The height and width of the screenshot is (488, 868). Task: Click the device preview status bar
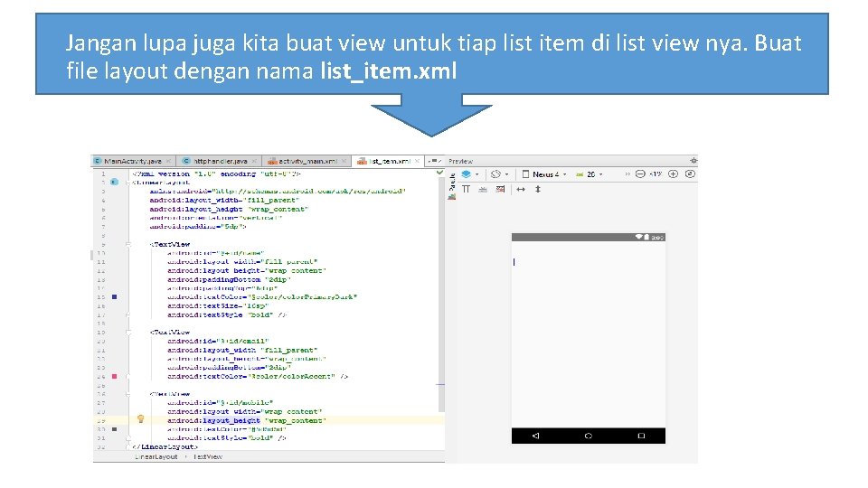pyautogui.click(x=588, y=238)
